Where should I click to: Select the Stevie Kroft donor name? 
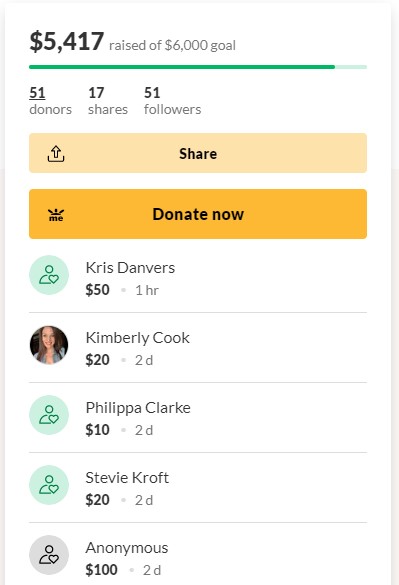127,478
